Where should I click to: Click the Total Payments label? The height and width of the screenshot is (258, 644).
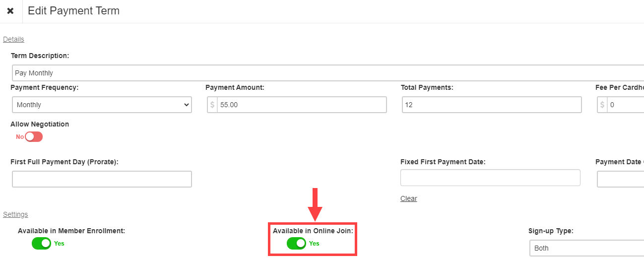[x=427, y=87]
